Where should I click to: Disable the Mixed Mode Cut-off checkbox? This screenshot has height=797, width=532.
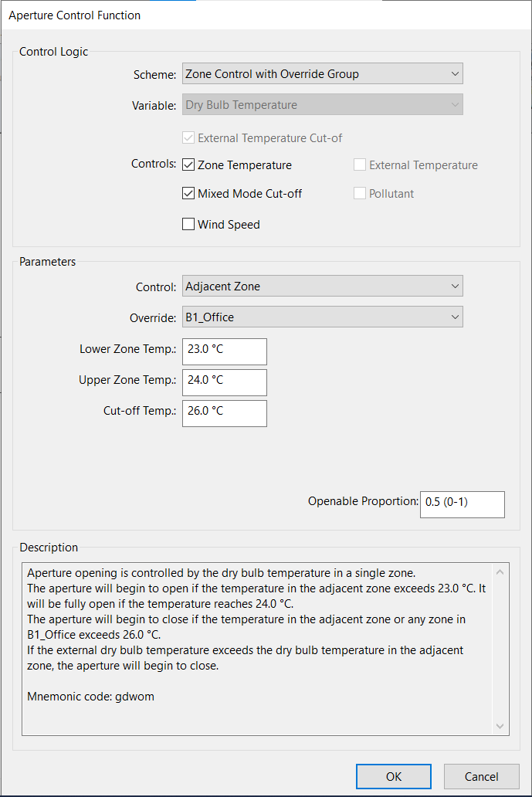(188, 193)
